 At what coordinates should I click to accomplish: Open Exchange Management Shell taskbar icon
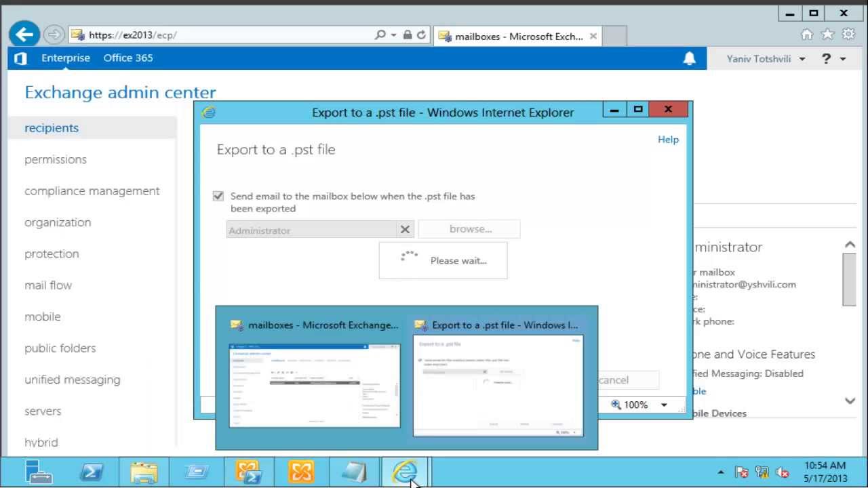tap(249, 472)
